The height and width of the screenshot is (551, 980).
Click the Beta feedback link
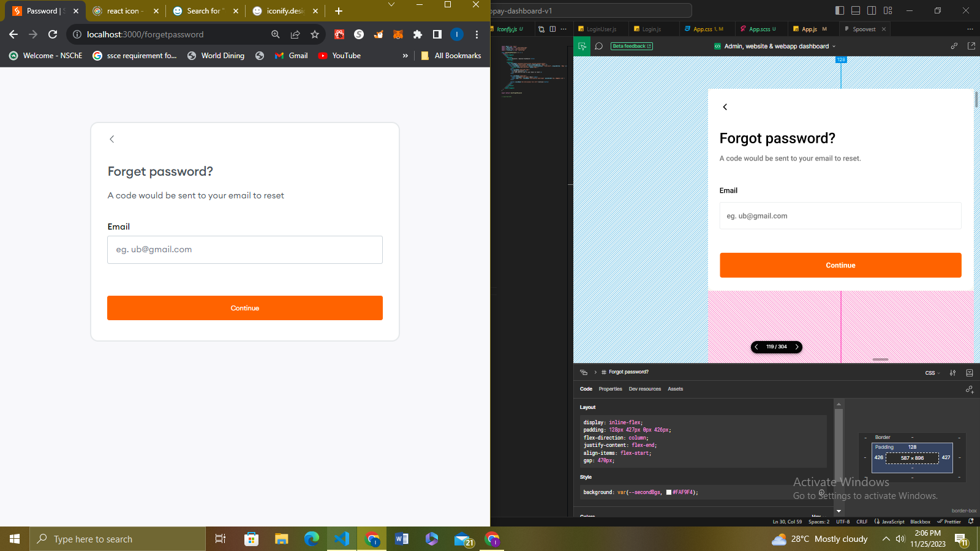[x=631, y=47]
